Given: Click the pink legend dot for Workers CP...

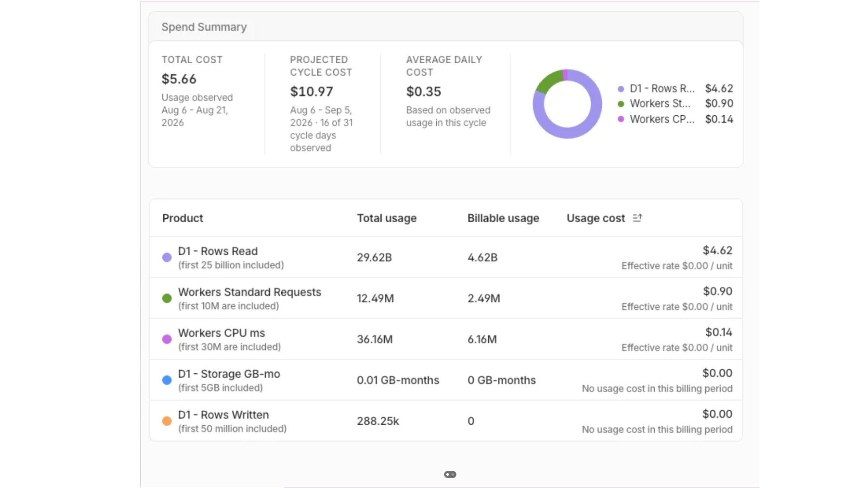Looking at the screenshot, I should tap(621, 119).
